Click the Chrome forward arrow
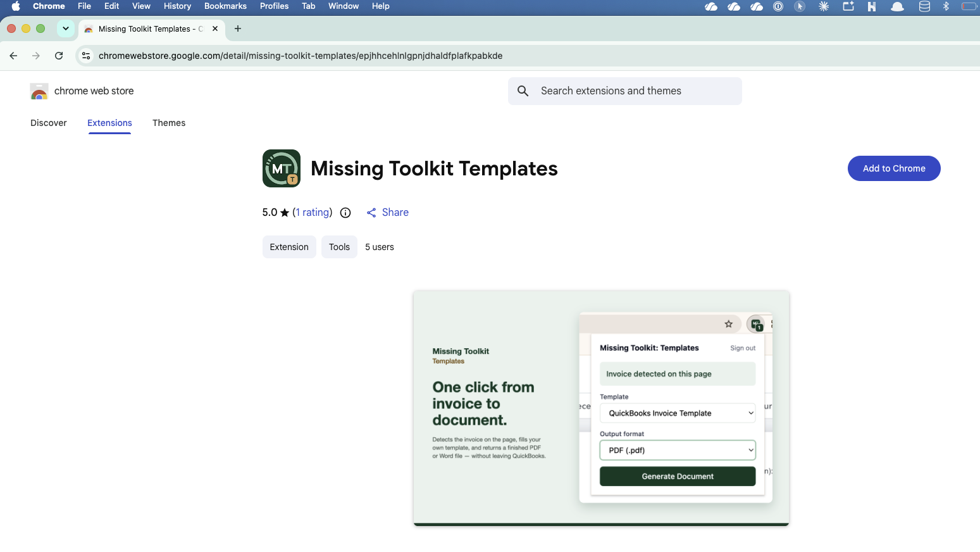Viewport: 980px width, 552px height. [36, 56]
